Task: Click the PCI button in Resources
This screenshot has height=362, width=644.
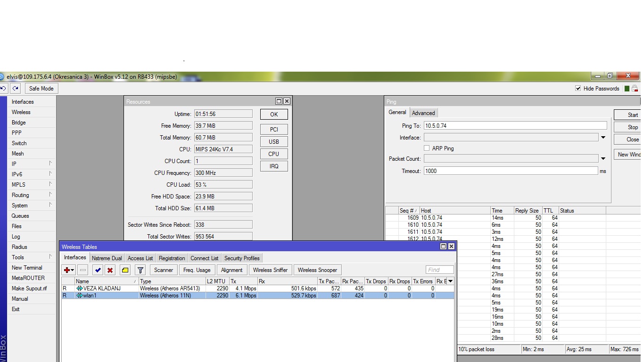Action: tap(274, 130)
